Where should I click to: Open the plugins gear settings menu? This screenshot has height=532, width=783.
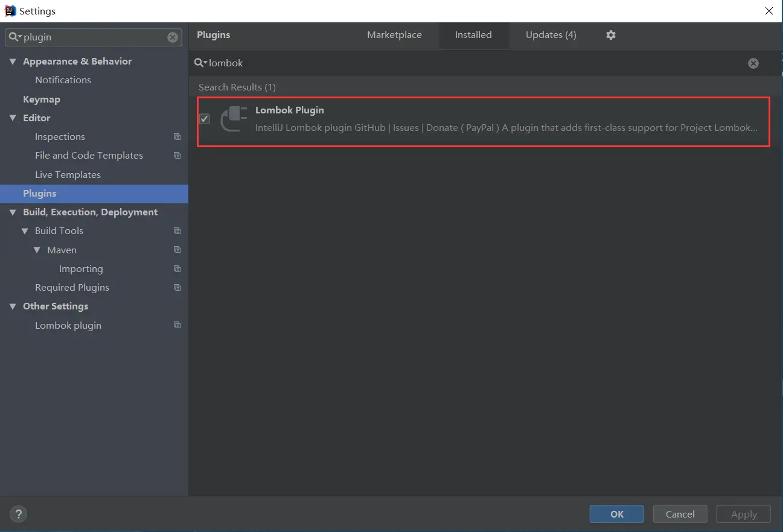(x=611, y=35)
